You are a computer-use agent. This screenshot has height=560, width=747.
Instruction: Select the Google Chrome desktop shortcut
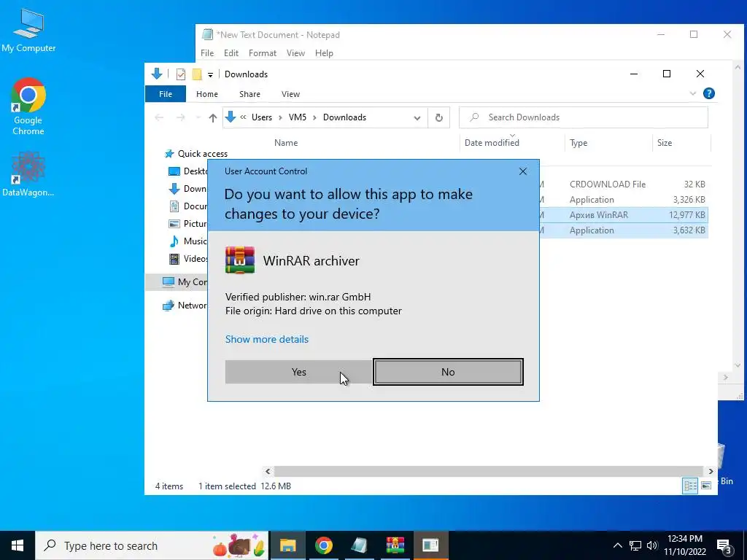point(28,106)
